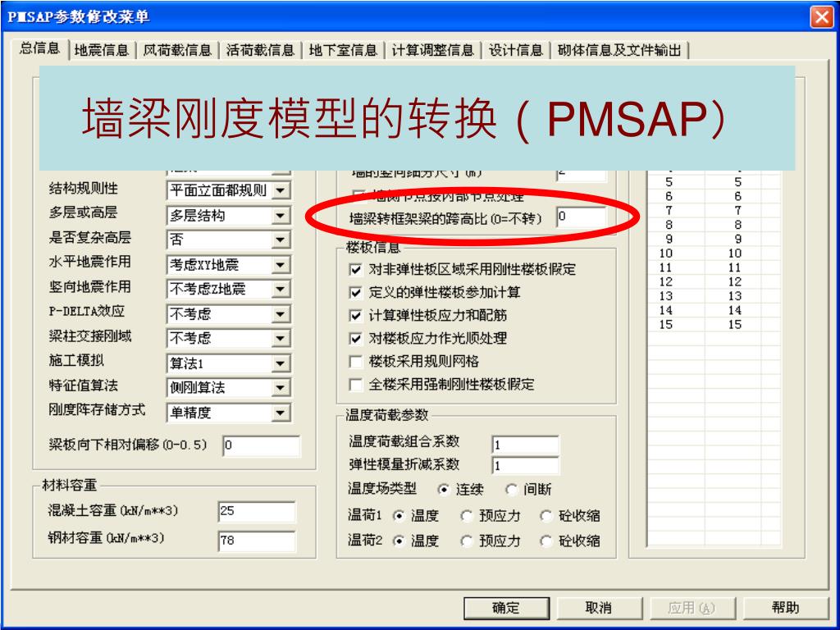The height and width of the screenshot is (630, 840).
Task: Open the 计算调整信息 tab
Action: [x=433, y=50]
